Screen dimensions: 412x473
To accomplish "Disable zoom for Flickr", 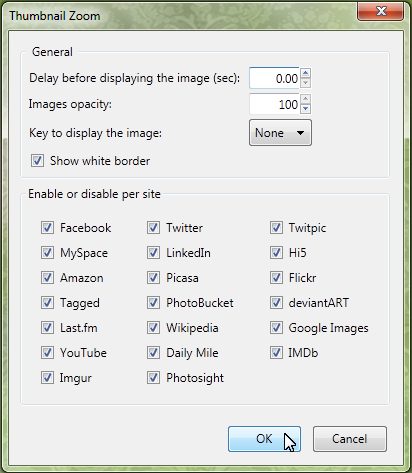I will coord(276,278).
